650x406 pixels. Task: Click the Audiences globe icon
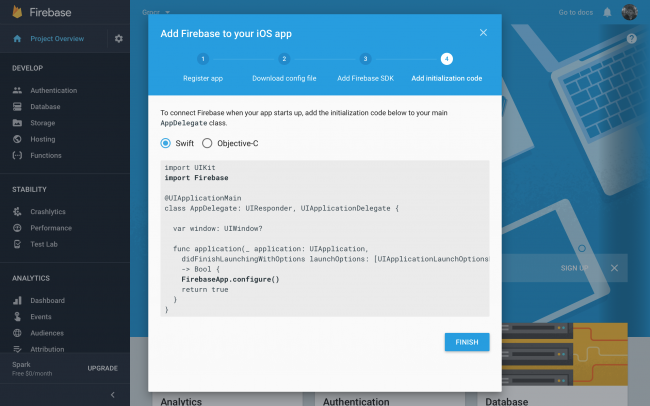coord(17,333)
